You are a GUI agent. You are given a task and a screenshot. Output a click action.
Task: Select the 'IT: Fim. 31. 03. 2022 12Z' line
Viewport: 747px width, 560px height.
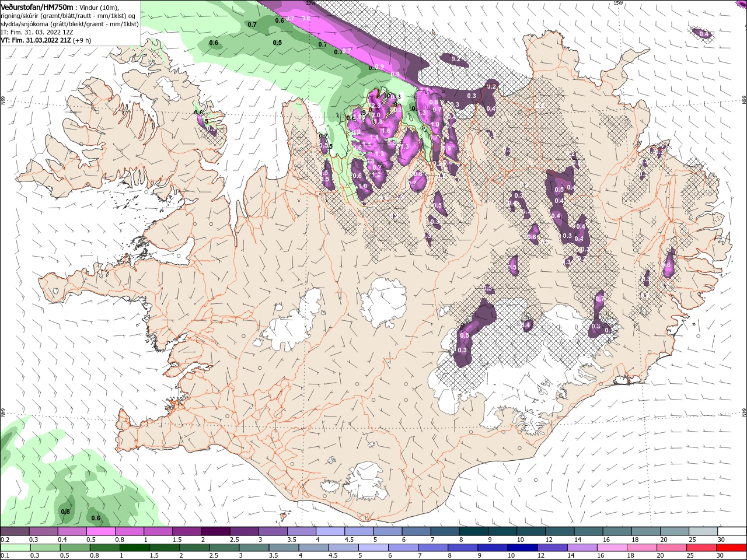click(37, 32)
